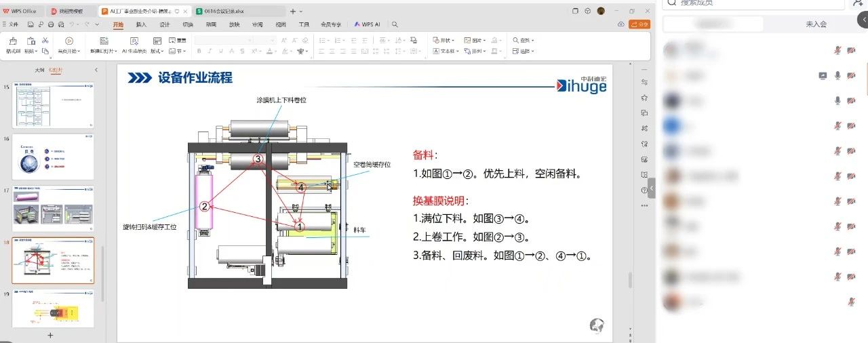Image resolution: width=868 pixels, height=343 pixels.
Task: Start slideshow with 当页开始 play icon
Action: tap(68, 41)
